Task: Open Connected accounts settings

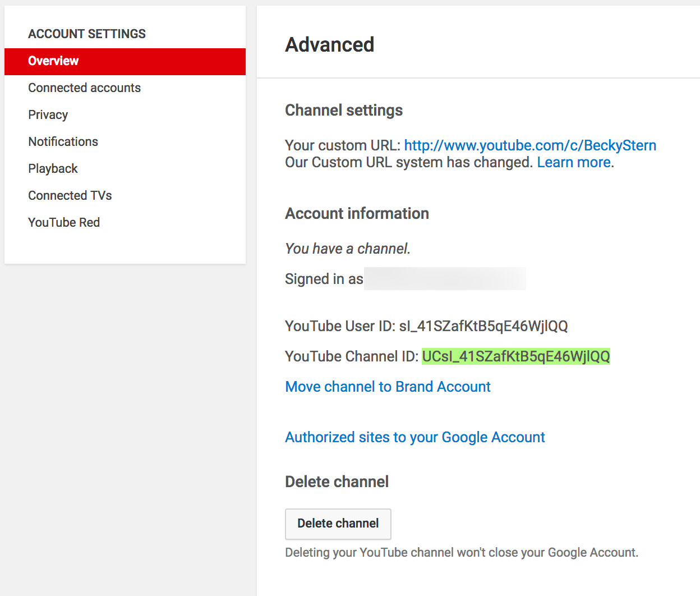Action: click(x=84, y=88)
